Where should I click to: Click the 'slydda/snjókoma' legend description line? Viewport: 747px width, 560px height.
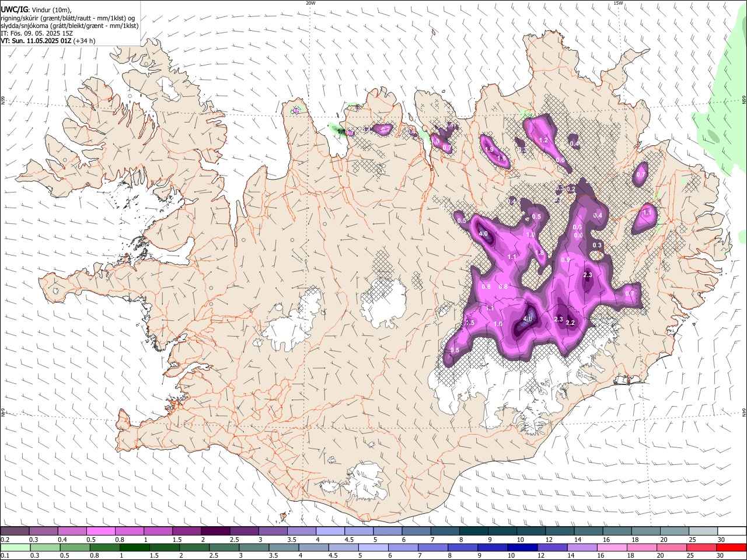click(69, 26)
